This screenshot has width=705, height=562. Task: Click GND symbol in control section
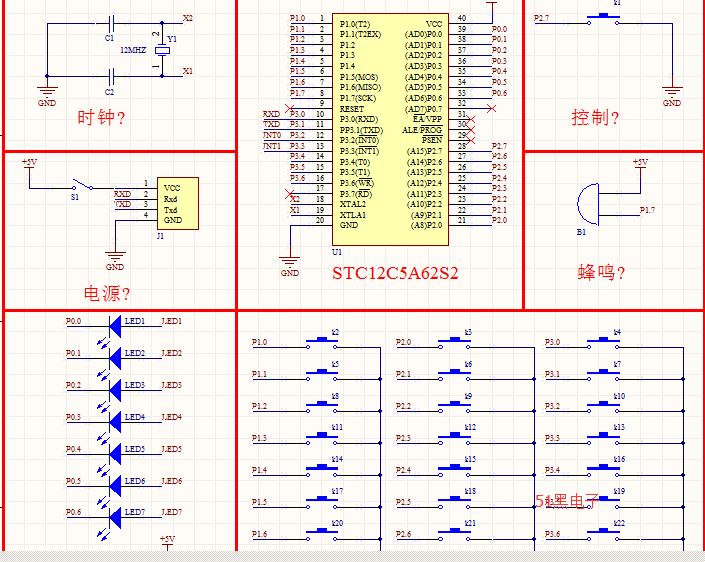pyautogui.click(x=672, y=94)
